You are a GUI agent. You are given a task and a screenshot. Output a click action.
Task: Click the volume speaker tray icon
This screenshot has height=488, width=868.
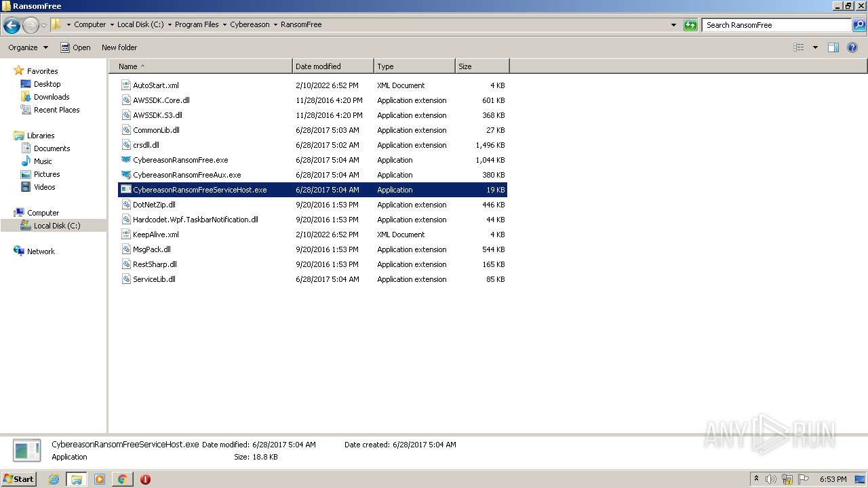(771, 479)
